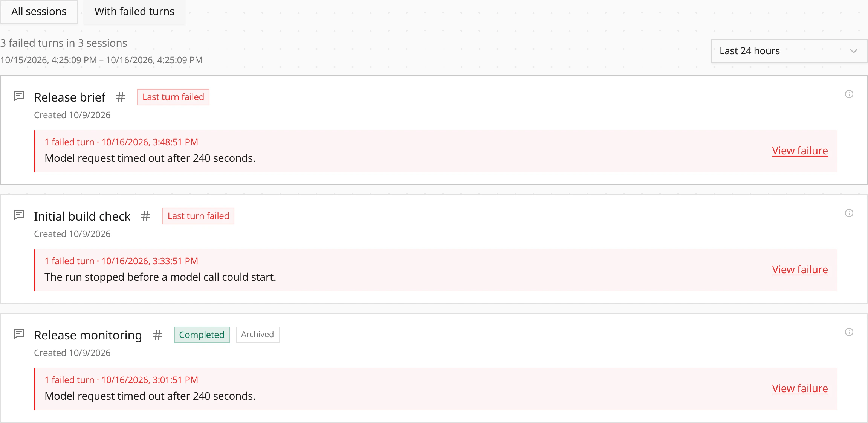Image resolution: width=868 pixels, height=423 pixels.
Task: Click chat icon beside Initial build check
Action: pyautogui.click(x=19, y=215)
